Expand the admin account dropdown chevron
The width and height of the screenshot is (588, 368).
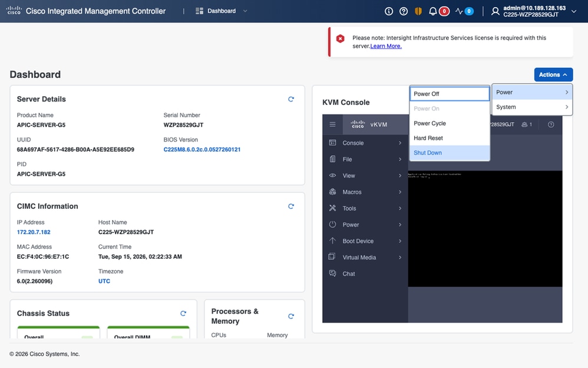coord(574,11)
